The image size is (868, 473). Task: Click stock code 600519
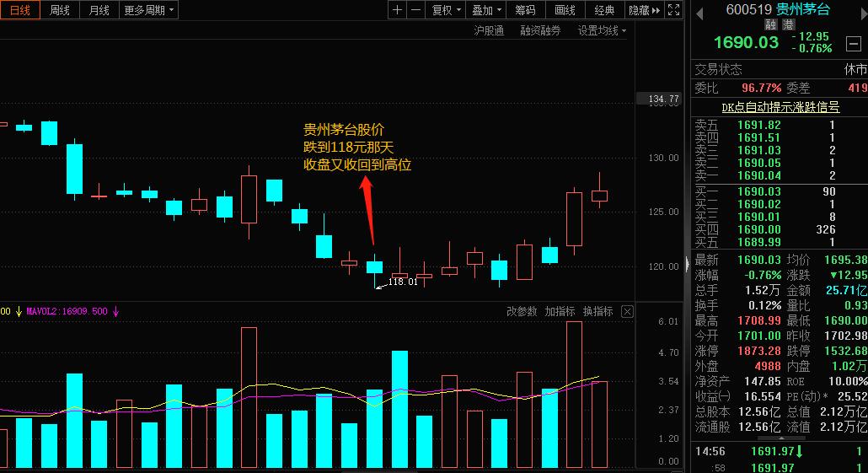[748, 9]
